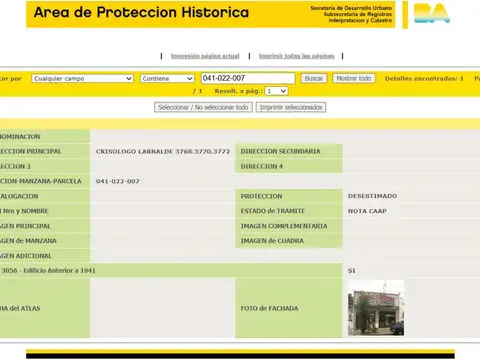Click the 'Edificio Anterior a 1941' row
The image size is (480, 360).
[x=171, y=270]
